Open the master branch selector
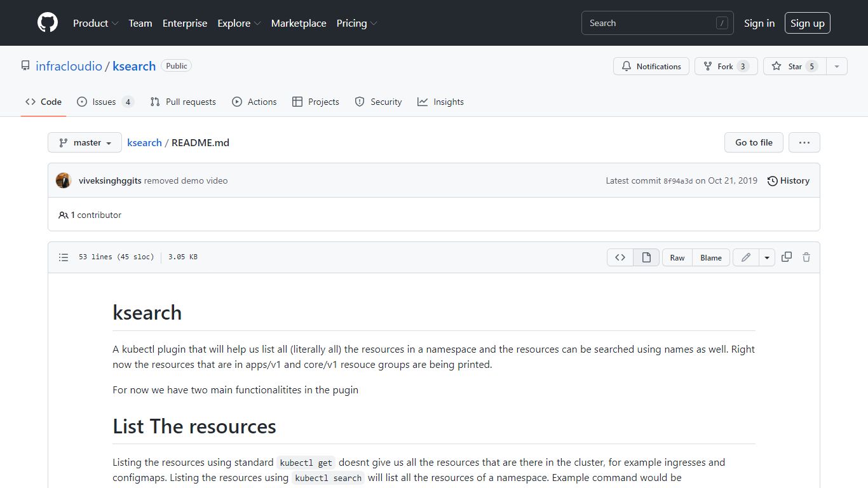Viewport: 868px width, 488px height. point(85,142)
